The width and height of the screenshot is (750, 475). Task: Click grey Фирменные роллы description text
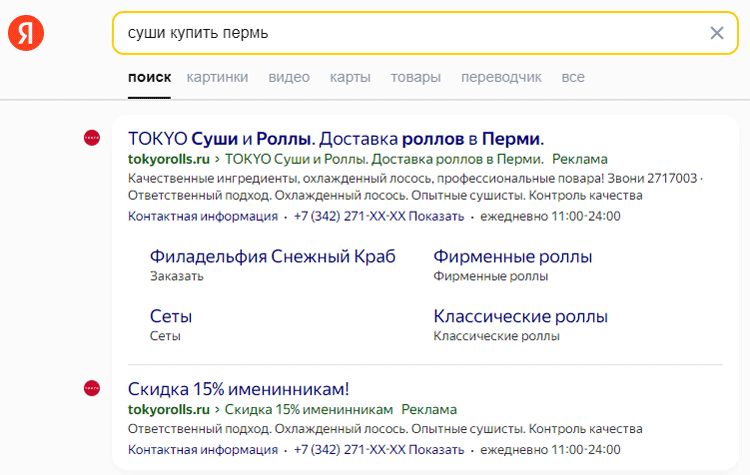pos(491,276)
